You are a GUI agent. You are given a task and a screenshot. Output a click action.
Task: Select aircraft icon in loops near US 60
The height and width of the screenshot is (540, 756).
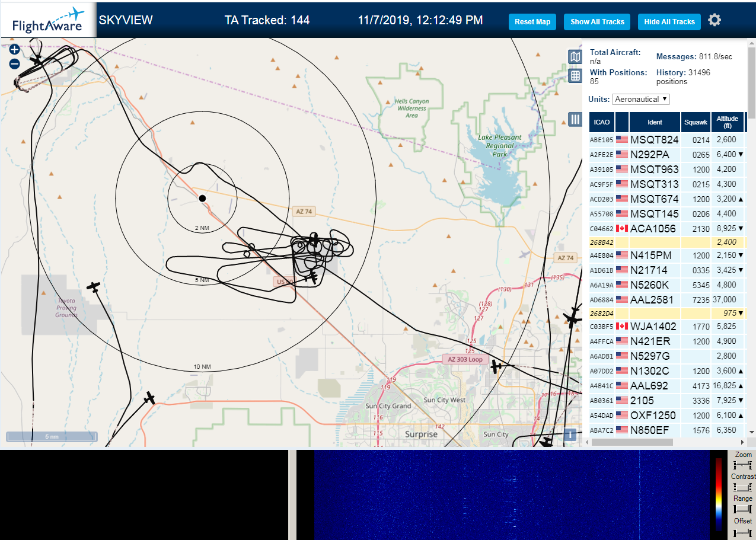pos(311,277)
